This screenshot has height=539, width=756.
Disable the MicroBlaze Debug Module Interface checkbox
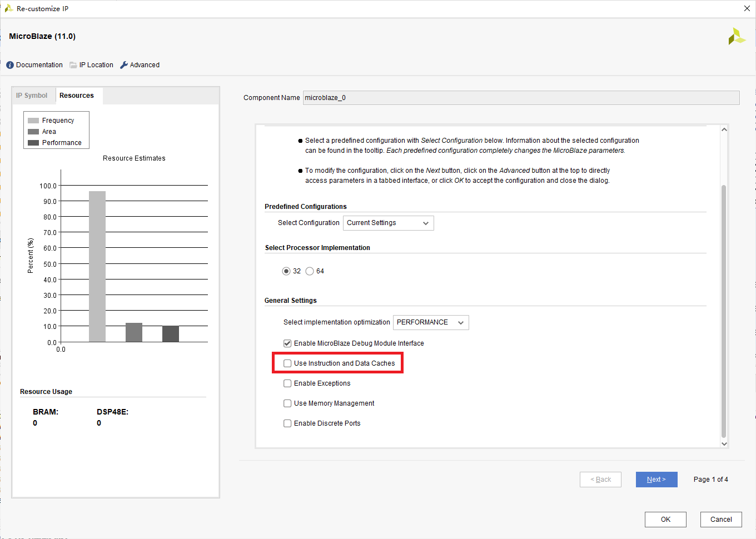tap(287, 343)
